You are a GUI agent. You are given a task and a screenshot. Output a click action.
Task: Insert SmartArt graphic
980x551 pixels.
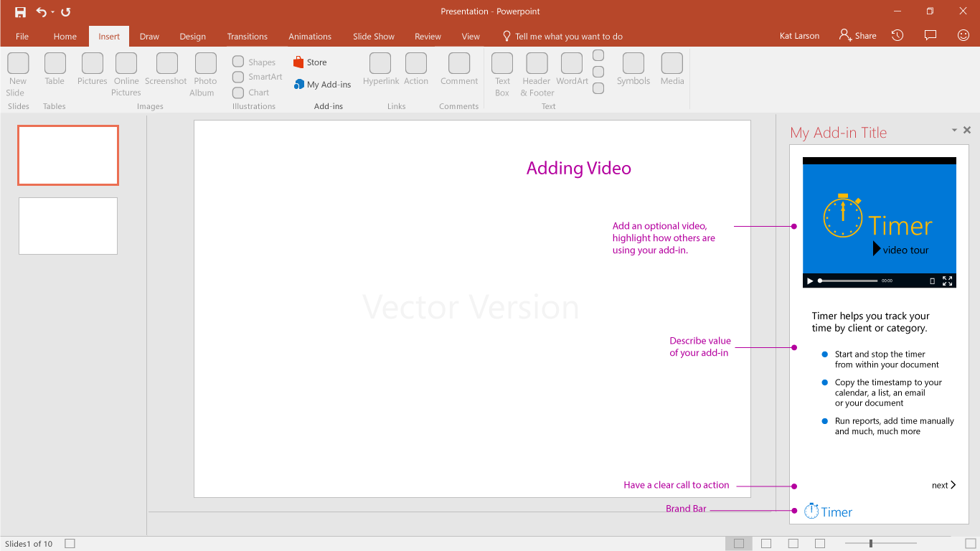258,77
